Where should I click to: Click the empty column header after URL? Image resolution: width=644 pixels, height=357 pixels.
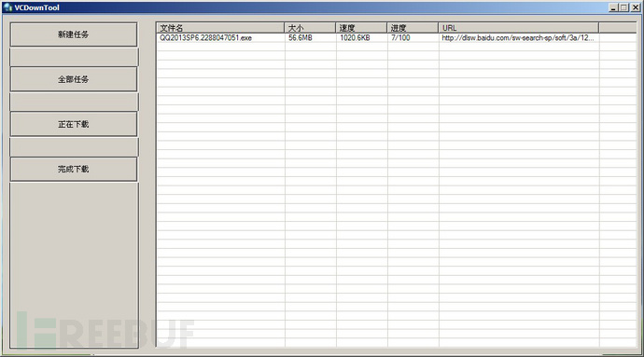618,28
